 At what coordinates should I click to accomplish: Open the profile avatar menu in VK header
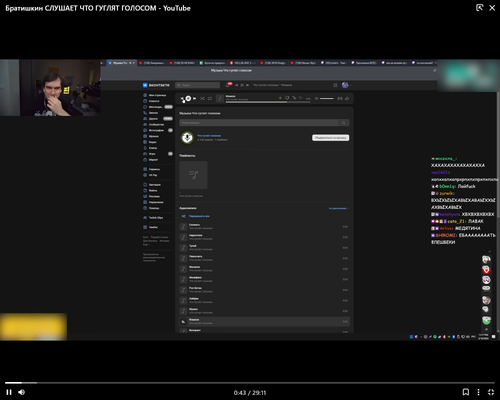click(x=345, y=85)
